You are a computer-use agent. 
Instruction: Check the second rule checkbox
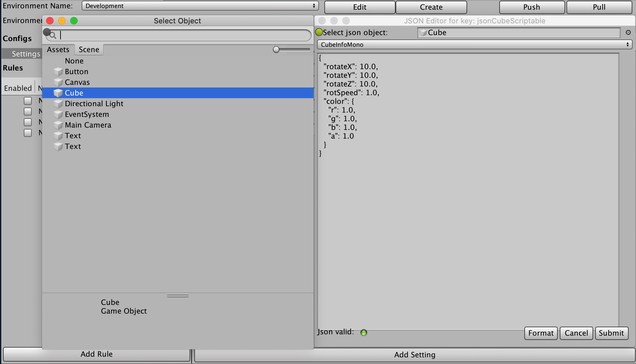[x=28, y=111]
